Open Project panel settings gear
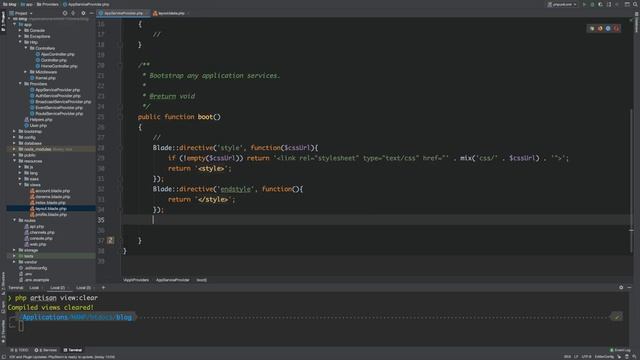The height and width of the screenshot is (360, 640). point(83,13)
